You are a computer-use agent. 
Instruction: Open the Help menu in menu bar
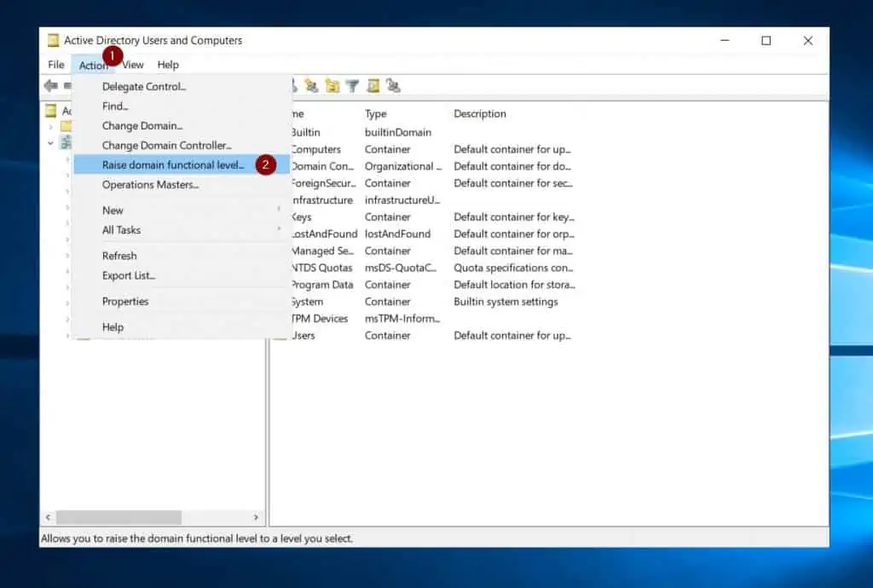(x=168, y=65)
